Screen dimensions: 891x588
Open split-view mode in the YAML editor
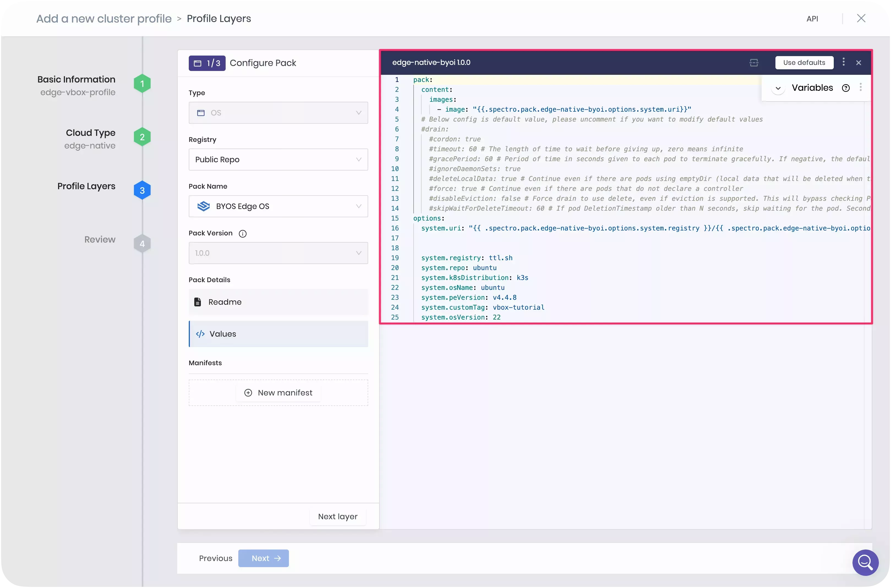pyautogui.click(x=754, y=63)
